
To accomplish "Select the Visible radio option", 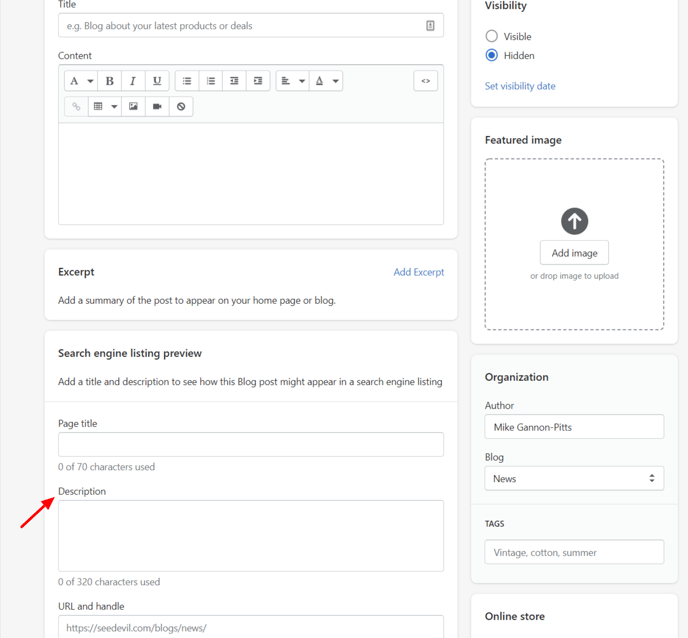I will 491,36.
